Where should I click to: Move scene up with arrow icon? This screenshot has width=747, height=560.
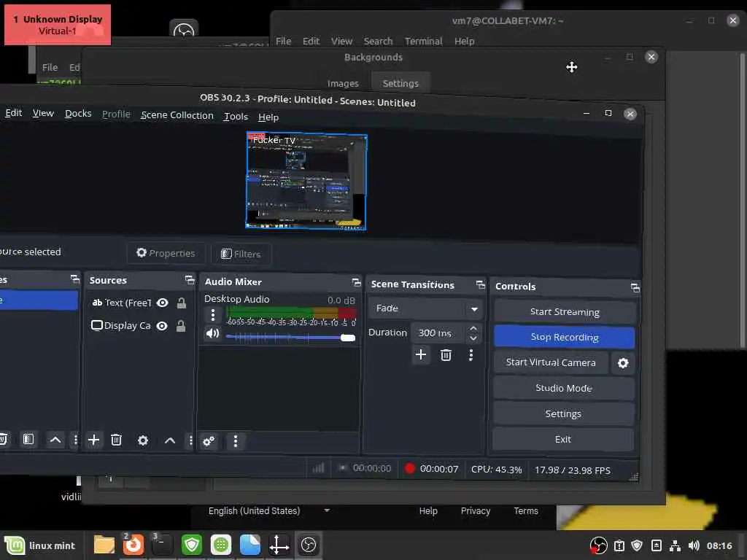(x=55, y=440)
